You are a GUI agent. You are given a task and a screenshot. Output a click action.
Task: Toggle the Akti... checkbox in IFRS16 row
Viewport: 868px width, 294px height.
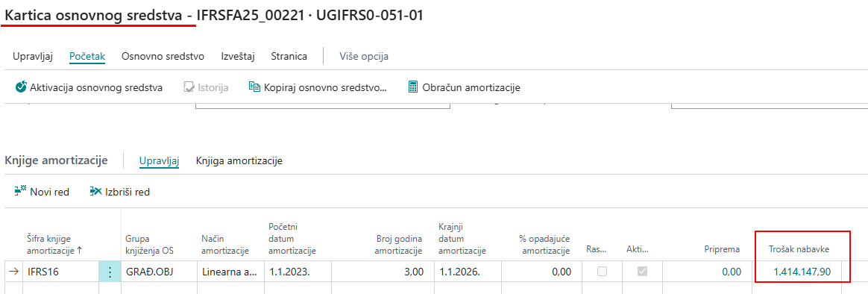[x=642, y=272]
